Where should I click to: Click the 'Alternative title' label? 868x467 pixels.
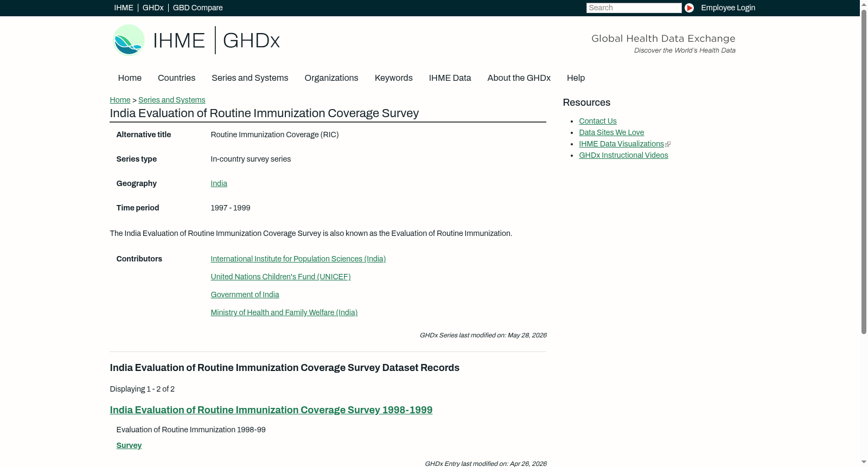pyautogui.click(x=144, y=135)
